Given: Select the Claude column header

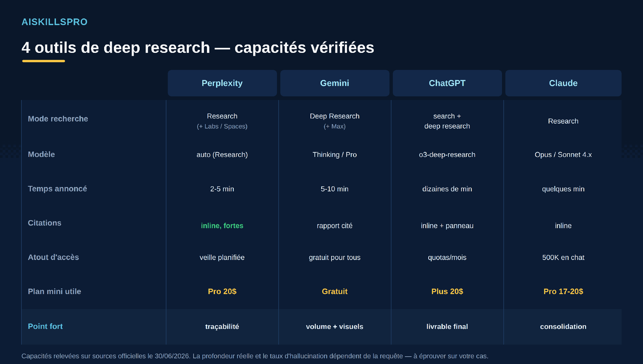Looking at the screenshot, I should point(563,83).
